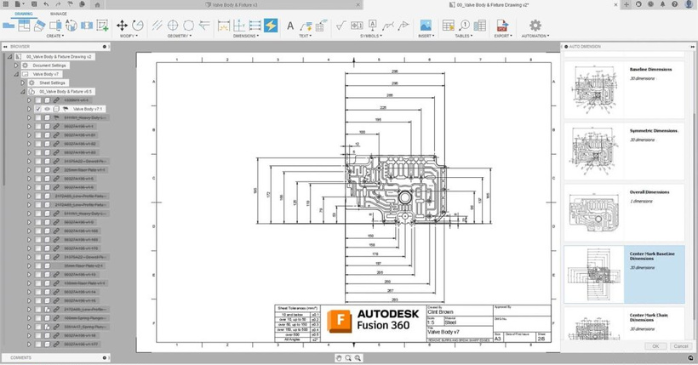Click the Table icon

[x=448, y=25]
